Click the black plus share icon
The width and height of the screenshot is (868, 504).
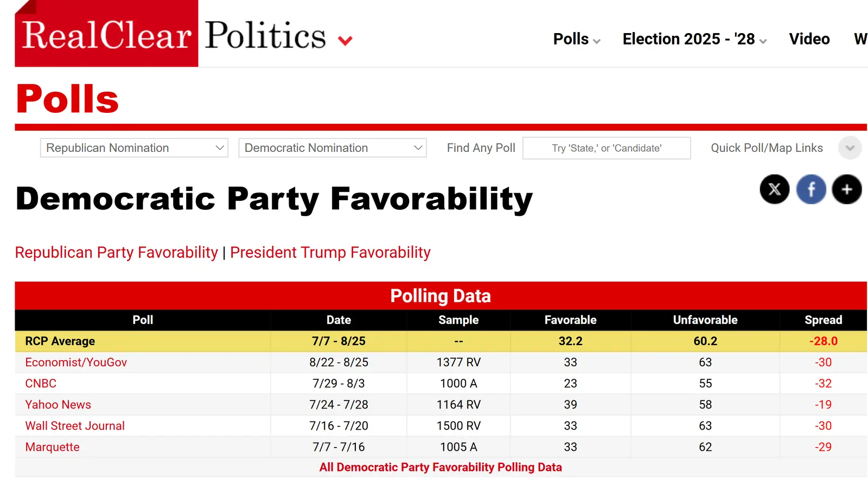click(x=847, y=189)
